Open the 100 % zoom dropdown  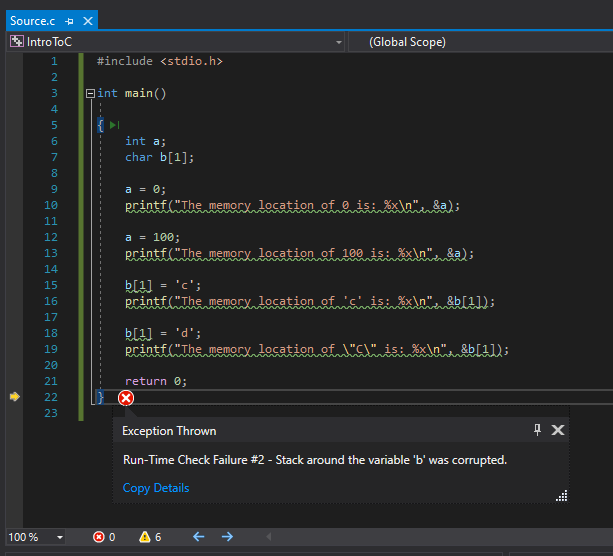[60, 537]
